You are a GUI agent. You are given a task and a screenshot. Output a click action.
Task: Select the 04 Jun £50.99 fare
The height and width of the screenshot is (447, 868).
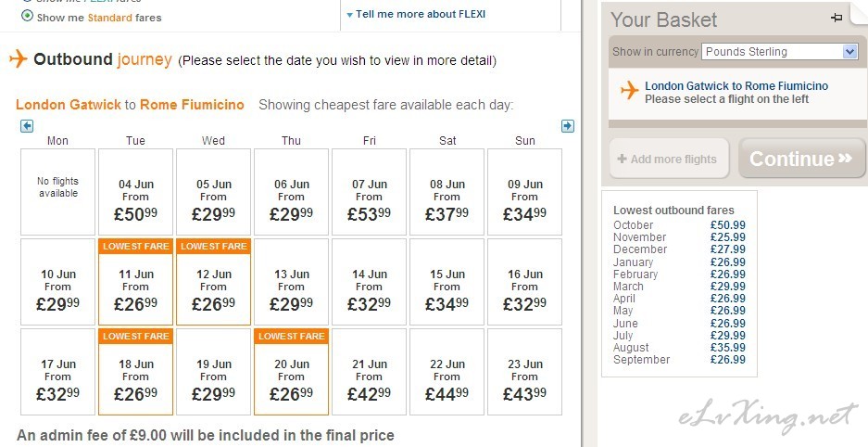point(135,192)
